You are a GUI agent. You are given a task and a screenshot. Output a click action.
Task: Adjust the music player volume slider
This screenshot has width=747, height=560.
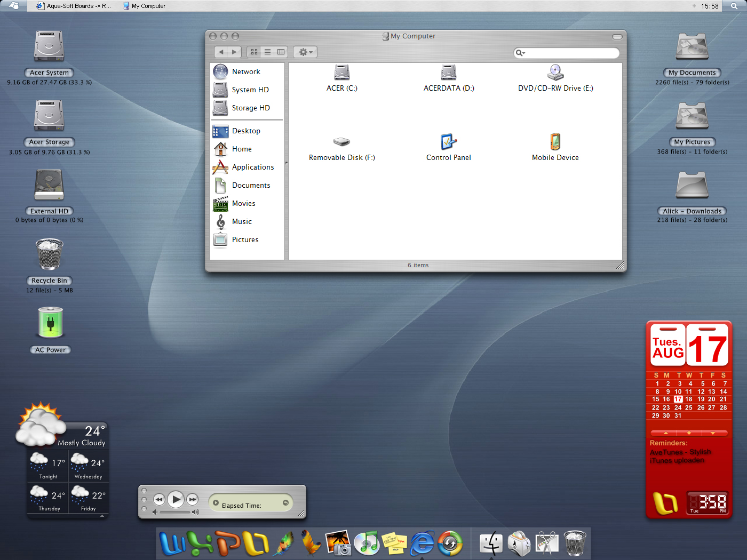coord(176,512)
